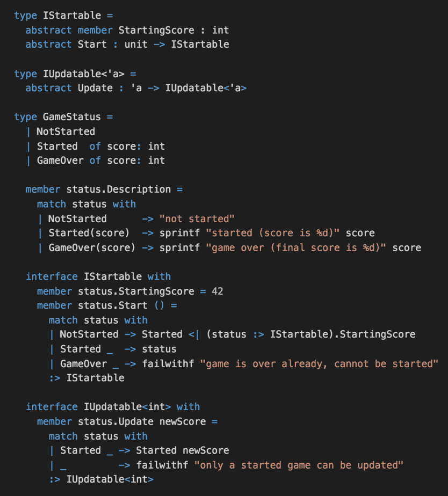Click the final ":> IUpdatable<int>" cast line
448x496 pixels.
[x=101, y=479]
